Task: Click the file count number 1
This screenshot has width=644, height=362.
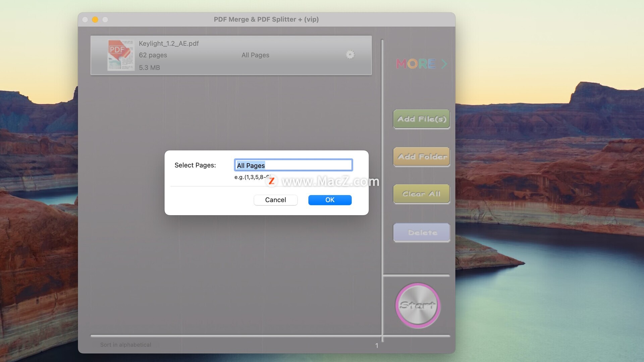Action: 377,345
